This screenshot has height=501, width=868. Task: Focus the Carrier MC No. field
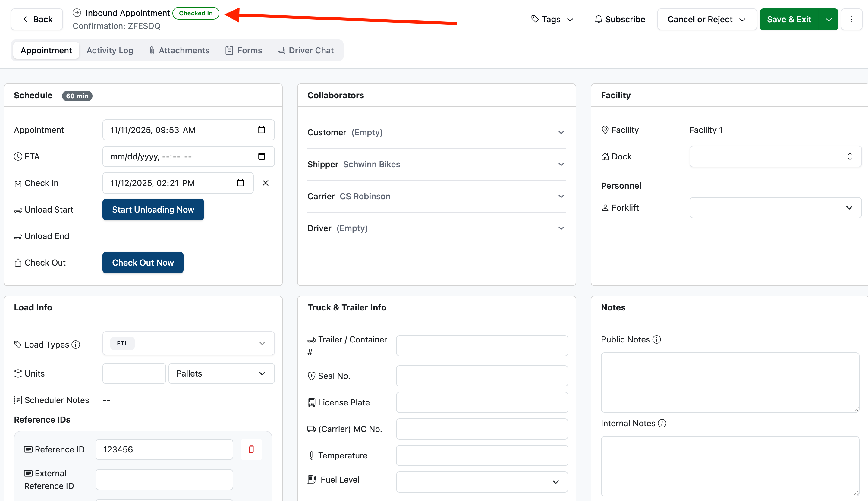(482, 429)
